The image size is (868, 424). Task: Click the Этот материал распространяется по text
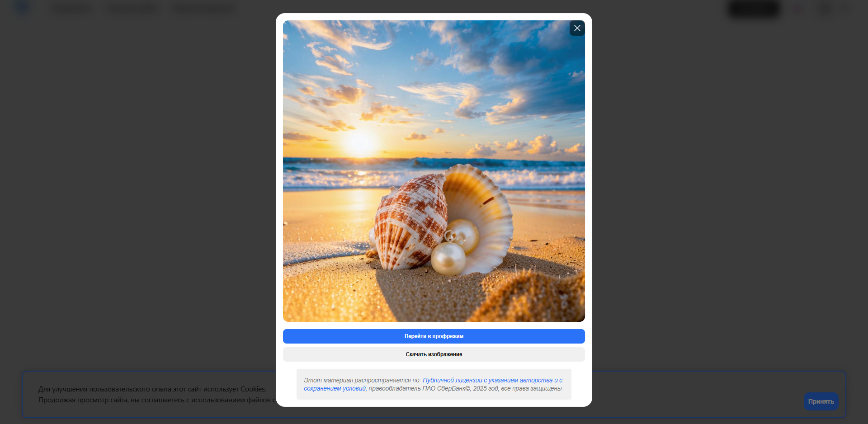click(x=361, y=380)
